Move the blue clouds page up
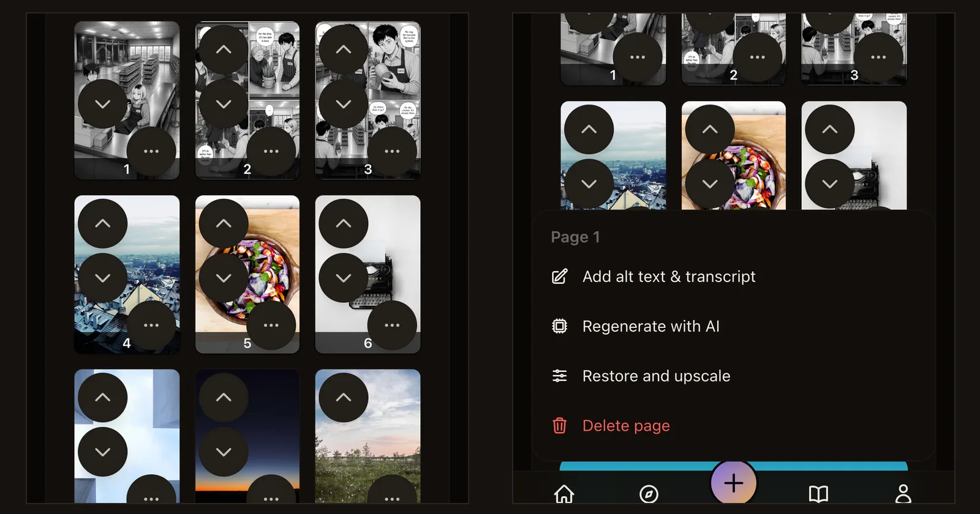 [103, 397]
